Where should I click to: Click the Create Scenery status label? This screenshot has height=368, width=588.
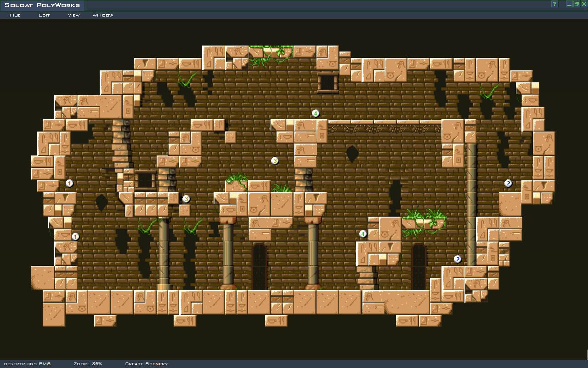[x=147, y=364]
